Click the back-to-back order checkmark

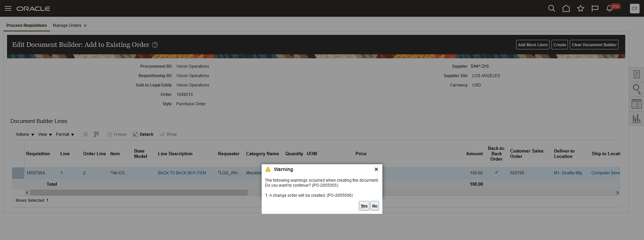[496, 173]
